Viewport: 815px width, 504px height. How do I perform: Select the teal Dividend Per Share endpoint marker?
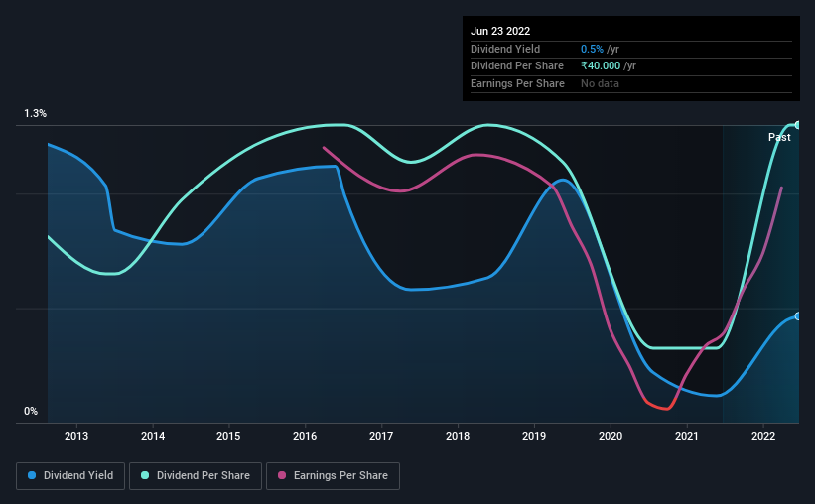(x=798, y=125)
